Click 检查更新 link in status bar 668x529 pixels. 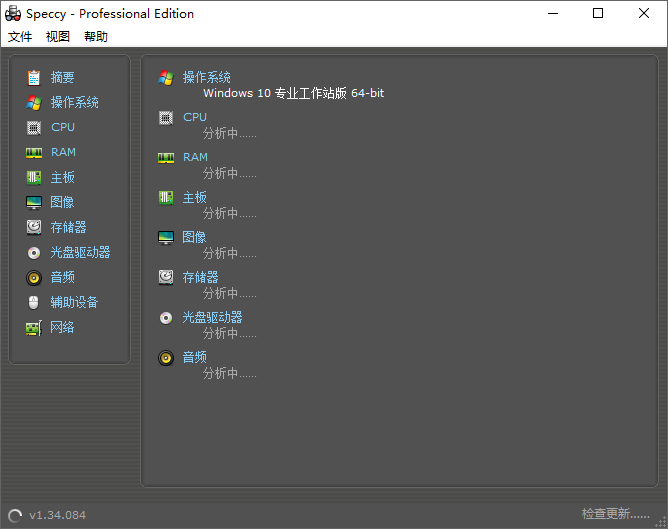pyautogui.click(x=616, y=514)
